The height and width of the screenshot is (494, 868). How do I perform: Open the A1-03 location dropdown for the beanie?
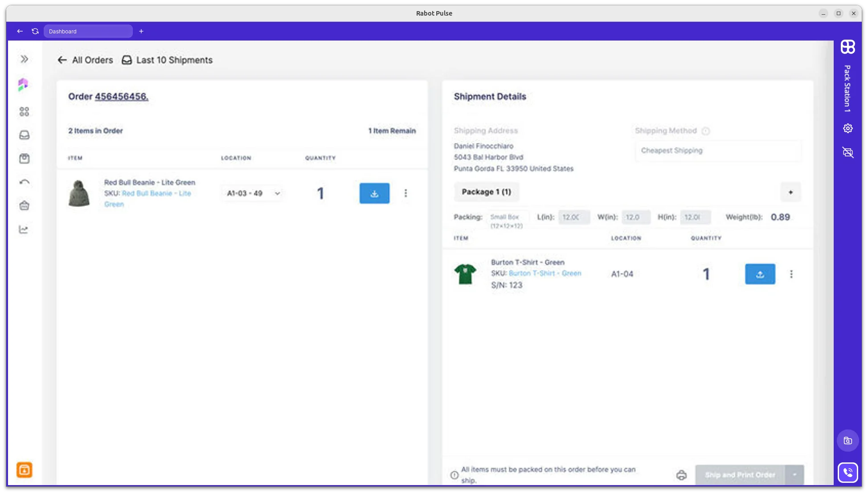pyautogui.click(x=252, y=193)
